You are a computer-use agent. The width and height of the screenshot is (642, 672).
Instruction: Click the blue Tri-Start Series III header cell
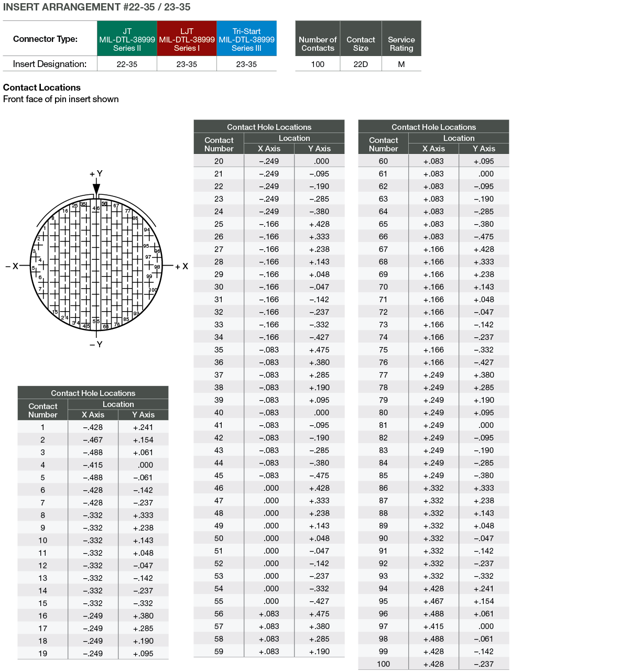[x=246, y=39]
